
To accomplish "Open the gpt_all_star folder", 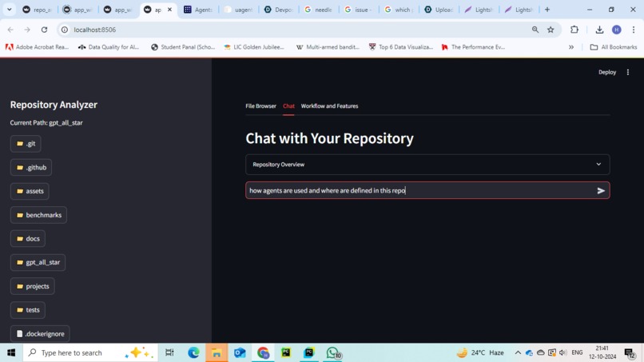I will [x=38, y=262].
